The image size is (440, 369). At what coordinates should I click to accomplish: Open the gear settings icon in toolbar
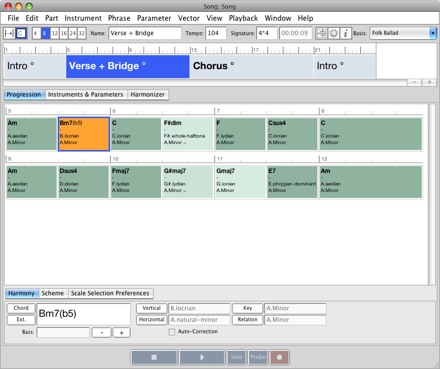point(333,33)
